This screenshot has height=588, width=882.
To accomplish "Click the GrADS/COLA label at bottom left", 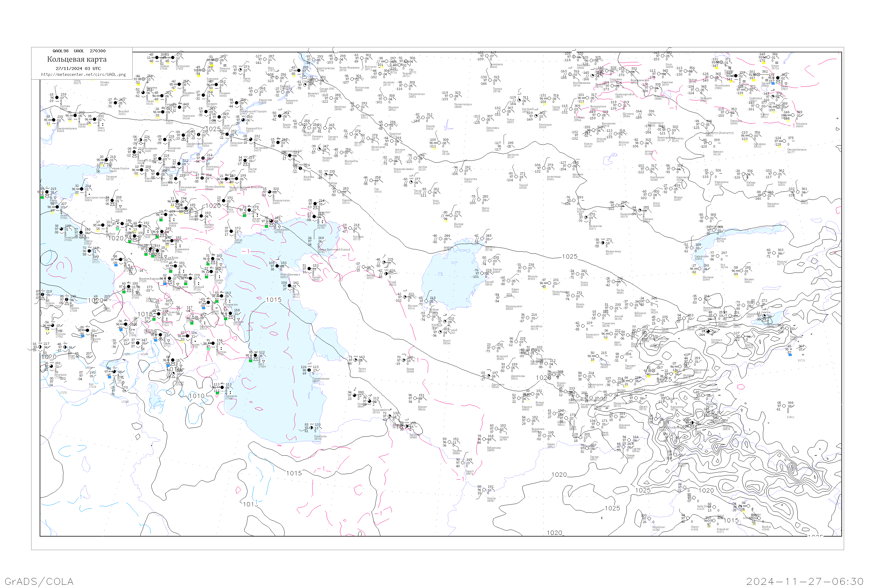I will tap(39, 581).
